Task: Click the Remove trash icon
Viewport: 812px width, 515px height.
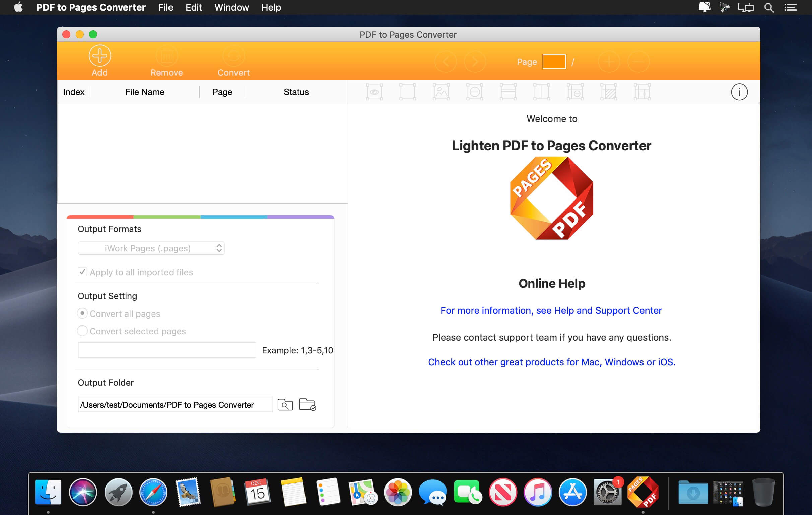Action: 166,56
